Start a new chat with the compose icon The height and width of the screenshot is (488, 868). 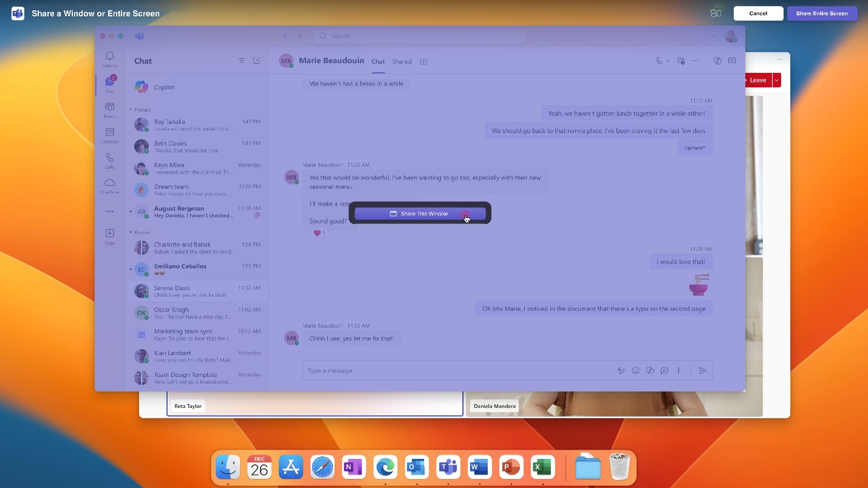tap(256, 61)
